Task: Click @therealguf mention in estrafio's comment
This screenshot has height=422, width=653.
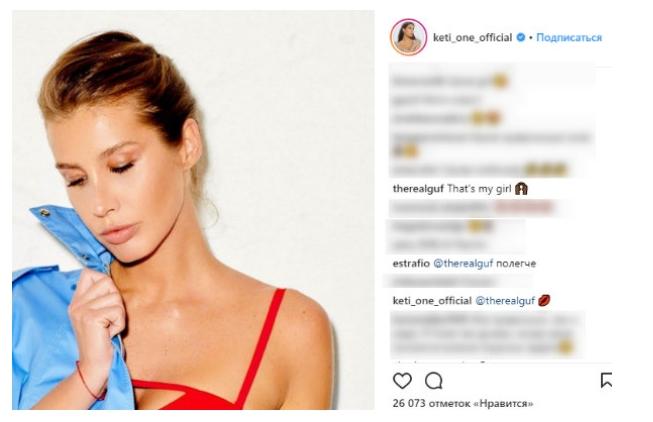Action: pos(463,263)
